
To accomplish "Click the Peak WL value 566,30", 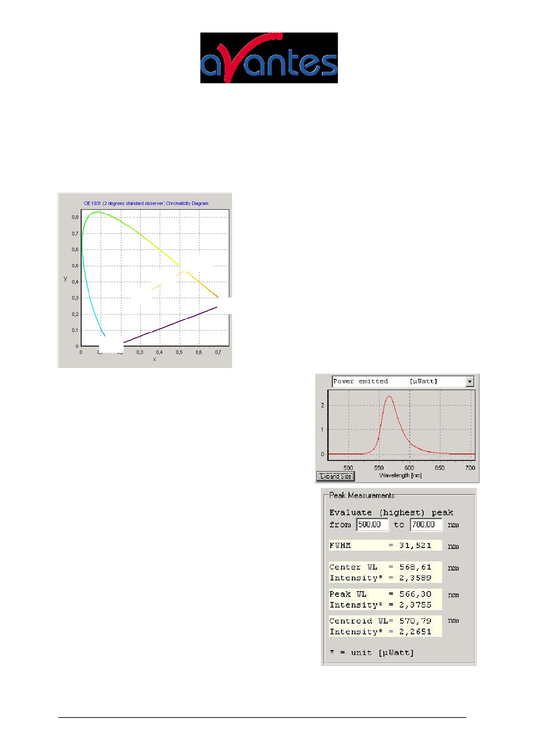I will [x=415, y=594].
